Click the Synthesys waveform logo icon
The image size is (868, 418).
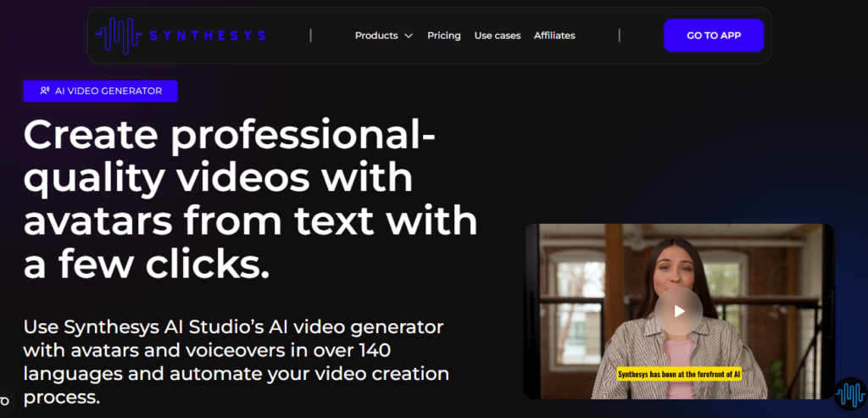[x=119, y=36]
